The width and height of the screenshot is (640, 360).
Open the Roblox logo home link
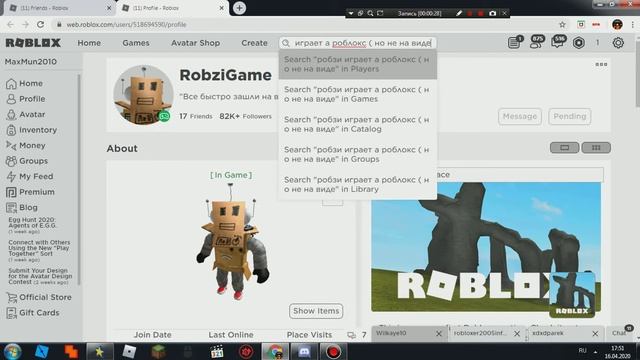pyautogui.click(x=33, y=43)
